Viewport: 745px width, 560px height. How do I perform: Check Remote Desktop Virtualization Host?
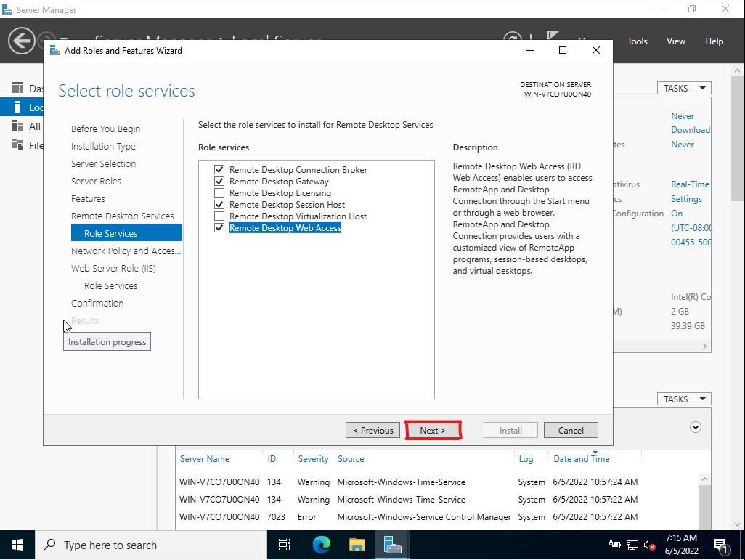click(x=219, y=216)
